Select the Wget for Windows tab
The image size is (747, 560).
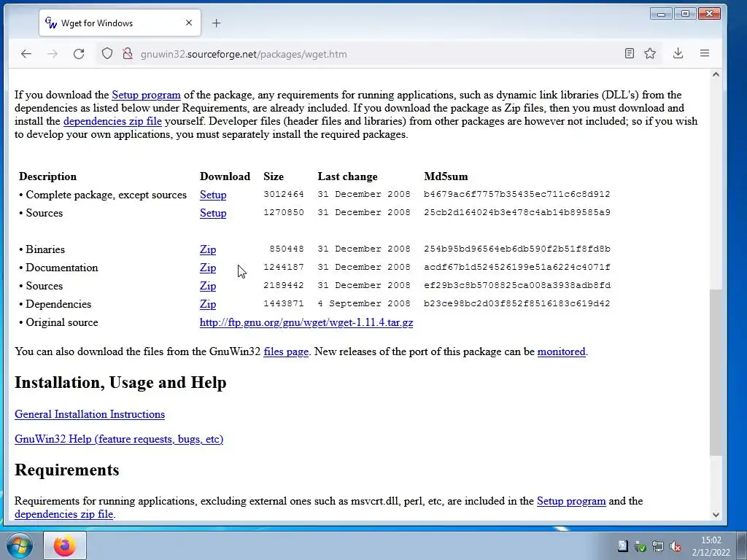coord(120,23)
